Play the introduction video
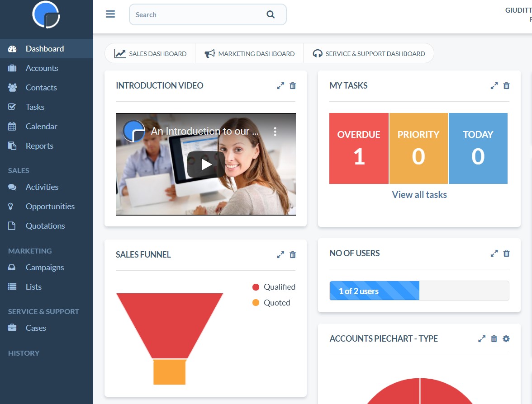This screenshot has height=404, width=532. point(205,164)
